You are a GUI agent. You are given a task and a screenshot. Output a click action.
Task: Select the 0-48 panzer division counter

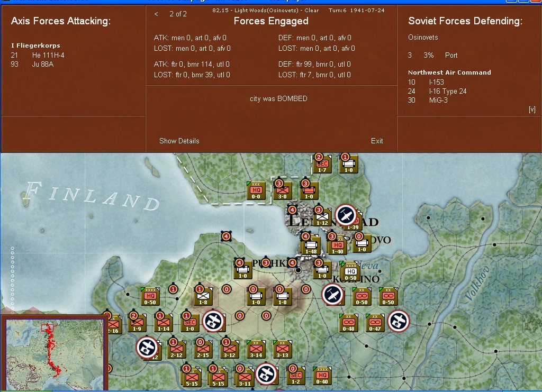(348, 323)
